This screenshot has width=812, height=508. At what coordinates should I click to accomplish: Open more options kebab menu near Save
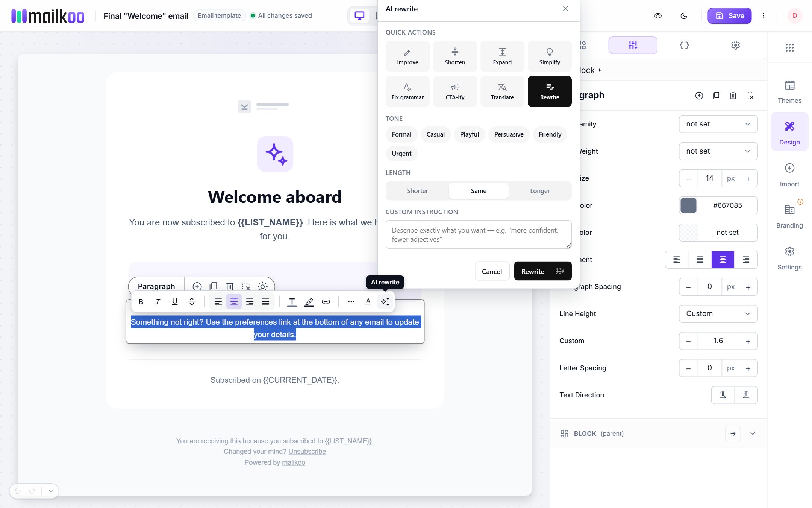(x=764, y=16)
